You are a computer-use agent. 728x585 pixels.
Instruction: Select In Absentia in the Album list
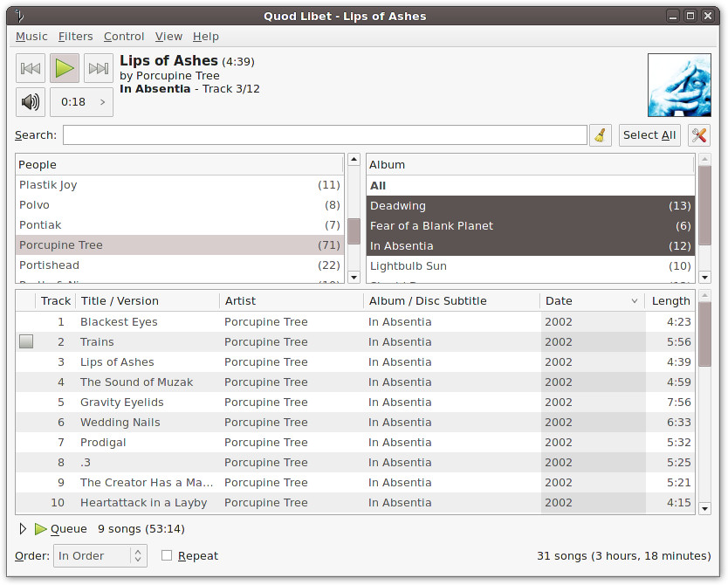pyautogui.click(x=531, y=246)
